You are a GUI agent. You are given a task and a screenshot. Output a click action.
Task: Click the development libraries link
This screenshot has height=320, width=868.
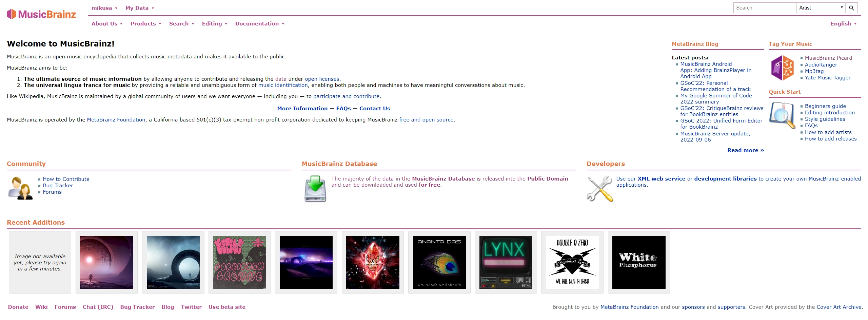[x=725, y=178]
